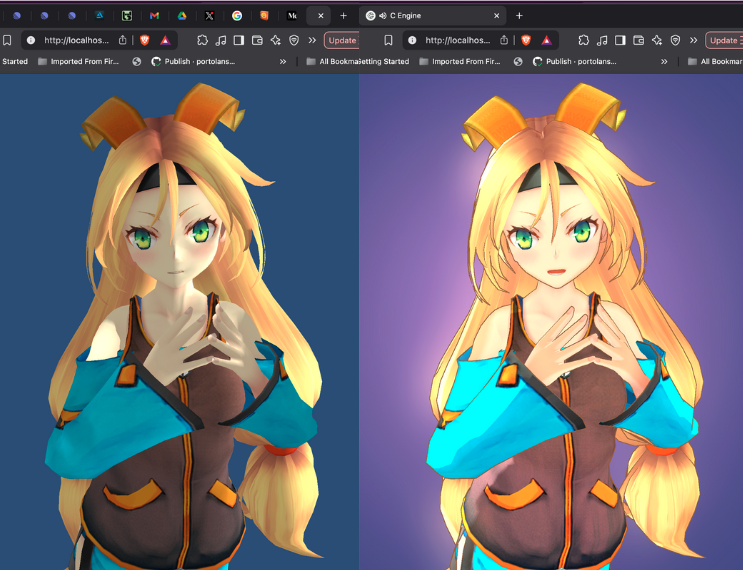743x570 pixels.
Task: Click bookmark icon in right window toolbar
Action: click(x=388, y=40)
